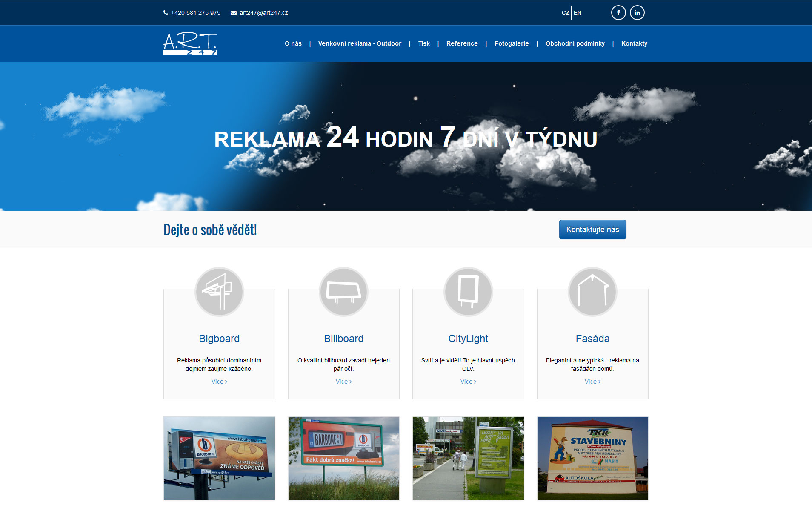The image size is (812, 511).
Task: Expand Více under CityLight
Action: tap(468, 382)
